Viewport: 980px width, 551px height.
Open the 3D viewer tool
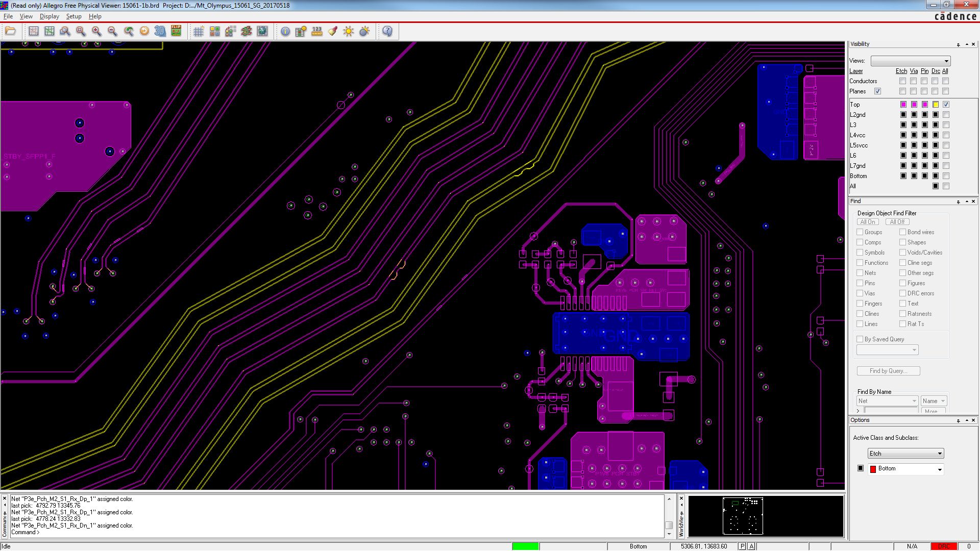(x=160, y=32)
